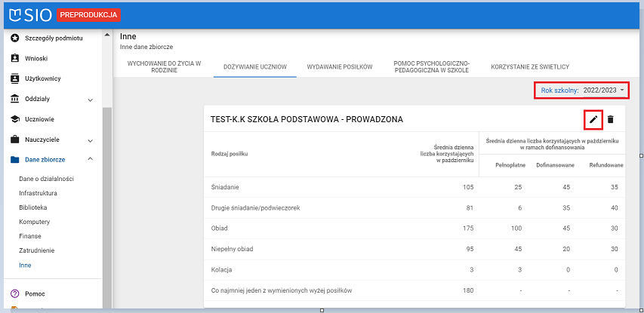Image resolution: width=644 pixels, height=313 pixels.
Task: Open Biblioteka submenu item
Action: 33,207
